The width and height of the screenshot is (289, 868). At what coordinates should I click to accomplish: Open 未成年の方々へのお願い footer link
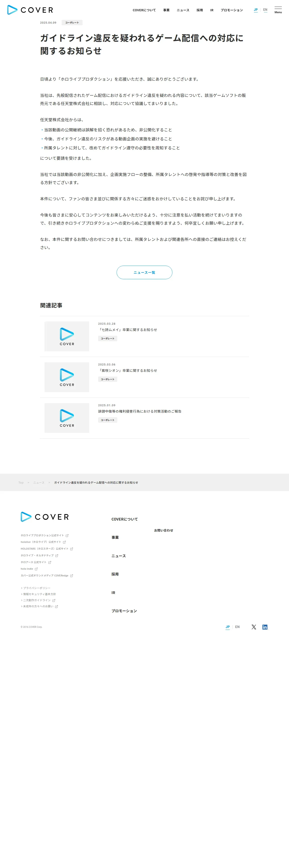click(x=39, y=606)
